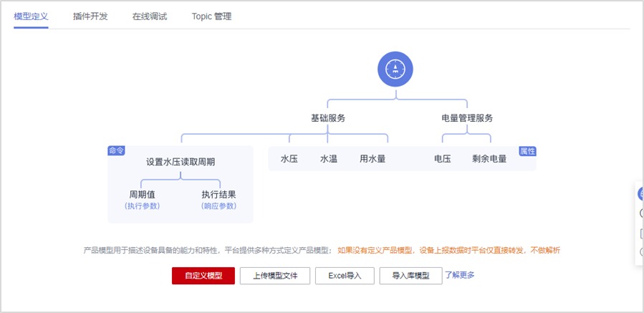Select the 基础服务 node
The height and width of the screenshot is (313, 644).
coord(328,118)
